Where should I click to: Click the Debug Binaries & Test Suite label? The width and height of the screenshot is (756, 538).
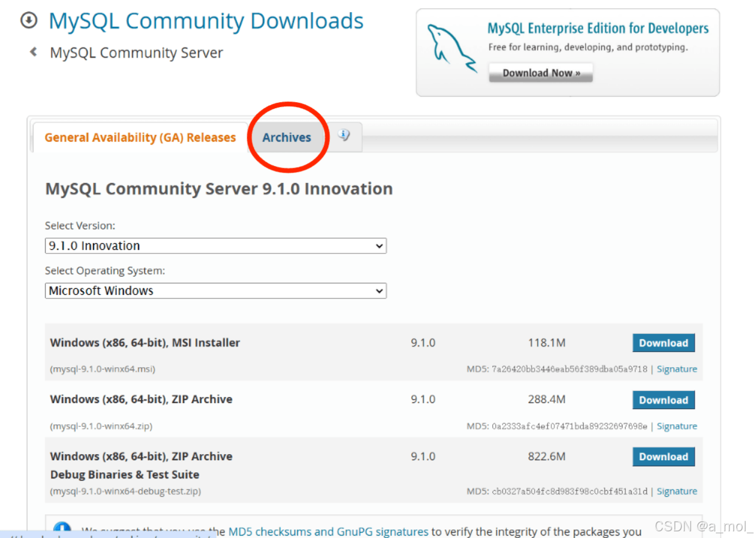pyautogui.click(x=125, y=475)
